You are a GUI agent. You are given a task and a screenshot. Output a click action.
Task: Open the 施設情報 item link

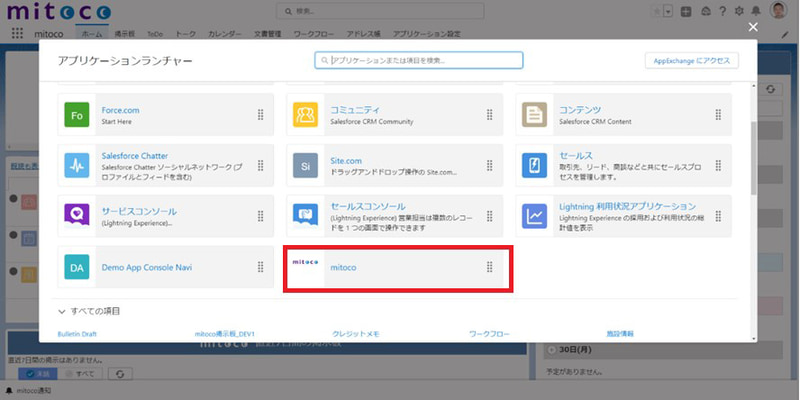(x=620, y=334)
